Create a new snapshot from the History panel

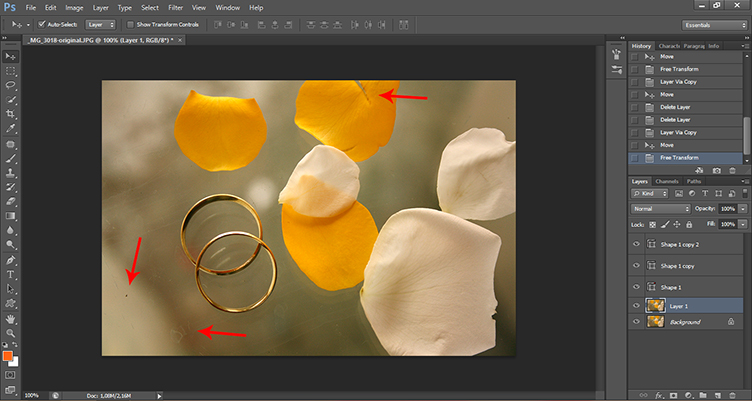point(716,171)
